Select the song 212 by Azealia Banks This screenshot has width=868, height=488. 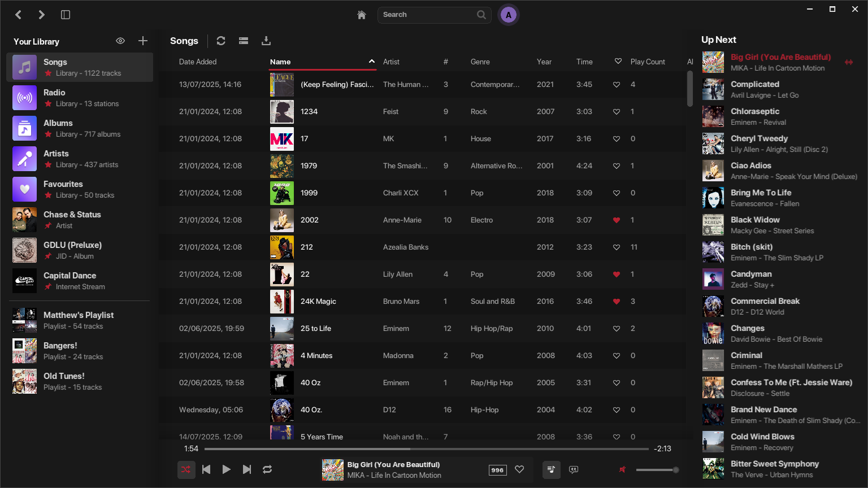click(x=424, y=247)
